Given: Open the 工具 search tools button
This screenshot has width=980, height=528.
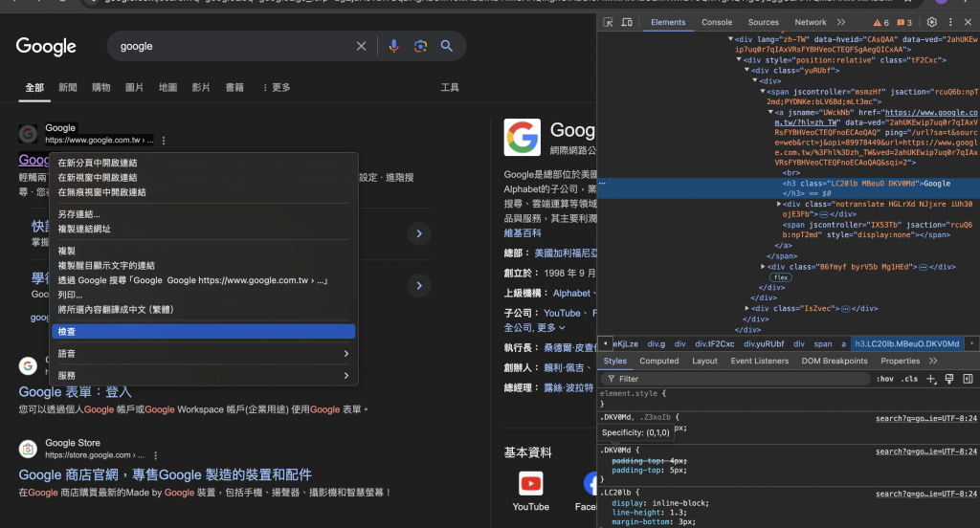Looking at the screenshot, I should 450,87.
